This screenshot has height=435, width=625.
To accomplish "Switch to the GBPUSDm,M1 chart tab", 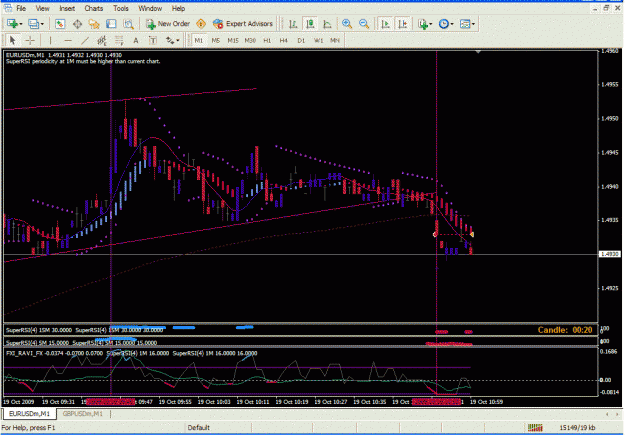I will tap(83, 414).
